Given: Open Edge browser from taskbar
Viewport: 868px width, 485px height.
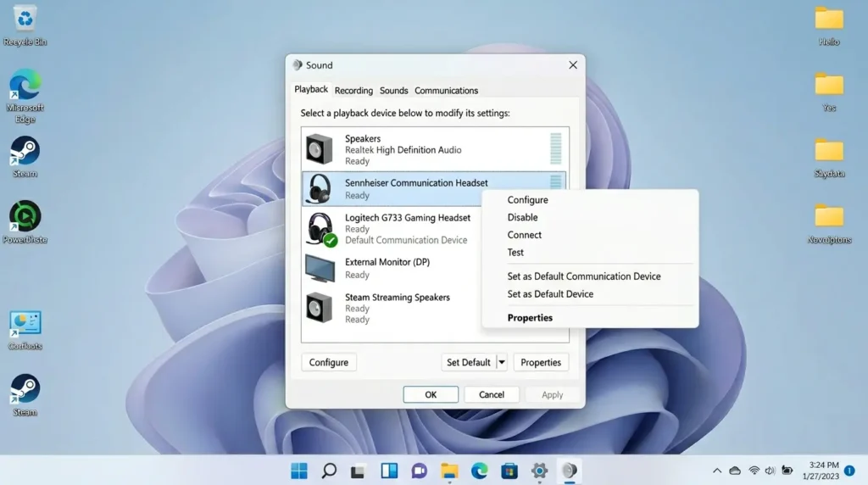Looking at the screenshot, I should click(x=480, y=471).
